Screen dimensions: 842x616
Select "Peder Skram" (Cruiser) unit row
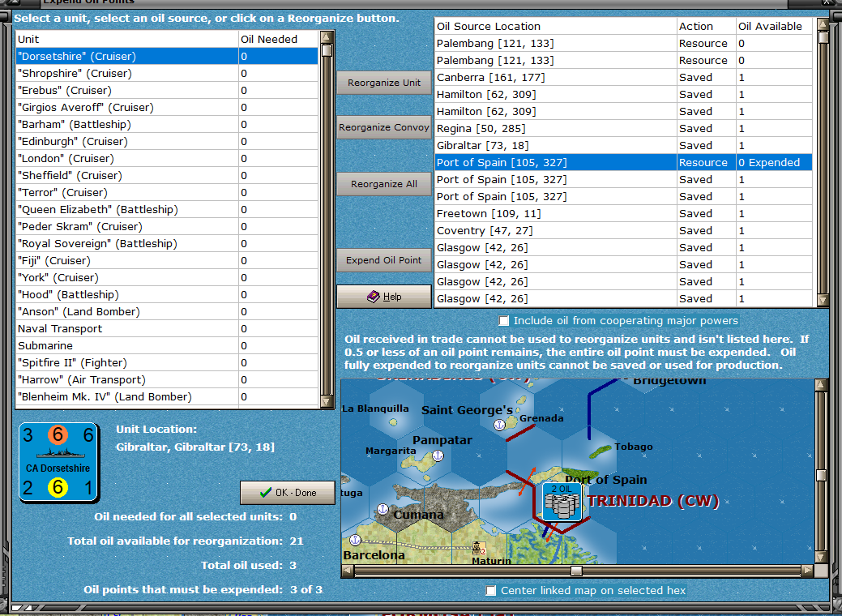[167, 227]
